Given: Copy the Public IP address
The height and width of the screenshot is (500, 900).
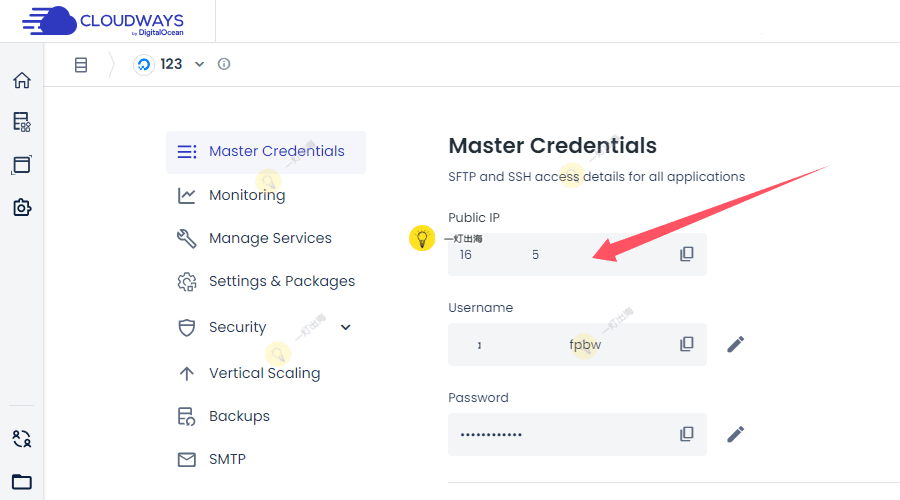Looking at the screenshot, I should point(686,254).
